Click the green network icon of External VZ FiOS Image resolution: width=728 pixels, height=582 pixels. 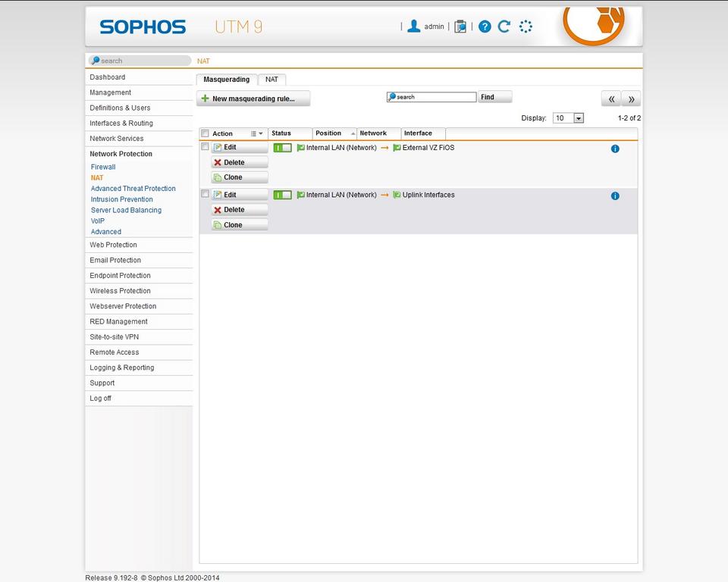click(x=397, y=148)
